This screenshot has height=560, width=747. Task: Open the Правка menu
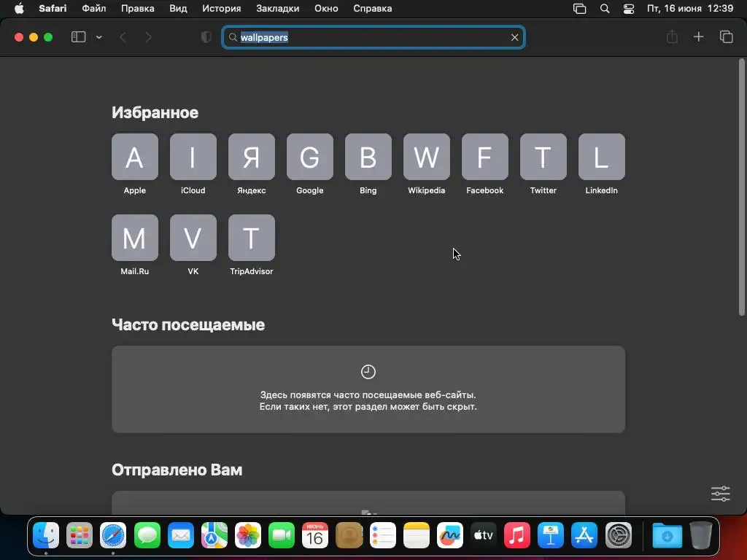(x=138, y=9)
